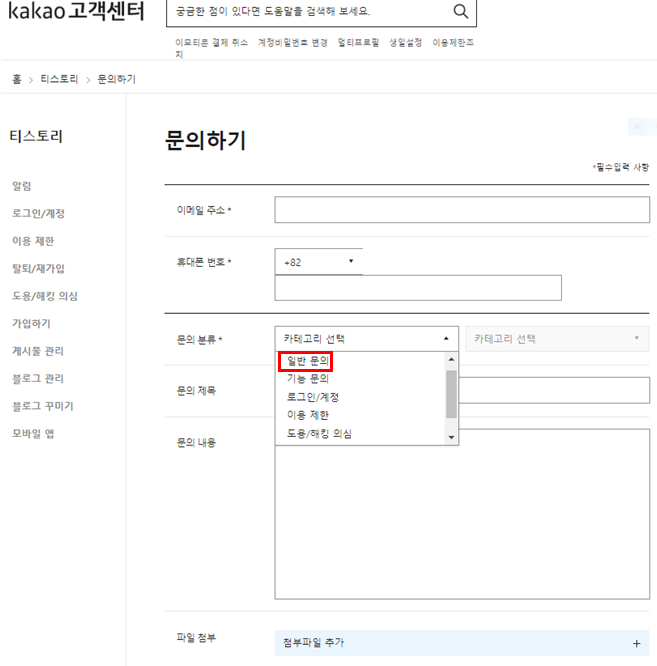Open the 생일설정 suggested keyword
657x666 pixels.
tap(406, 42)
